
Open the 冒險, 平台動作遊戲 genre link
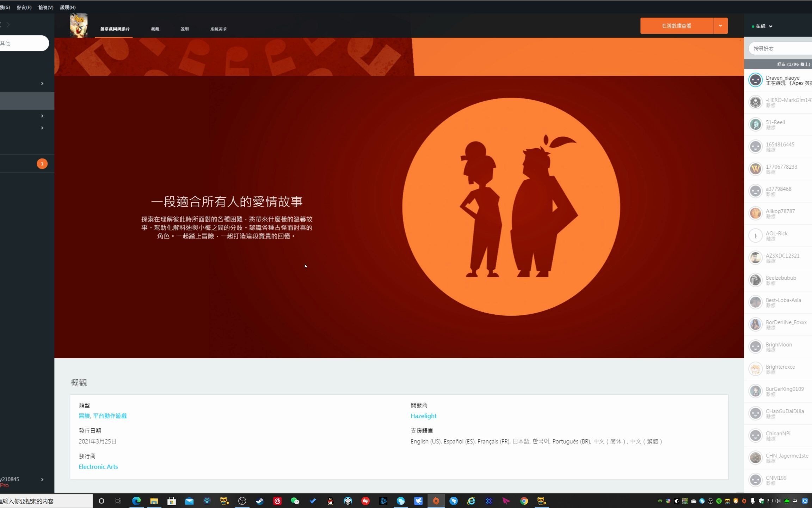click(x=103, y=416)
